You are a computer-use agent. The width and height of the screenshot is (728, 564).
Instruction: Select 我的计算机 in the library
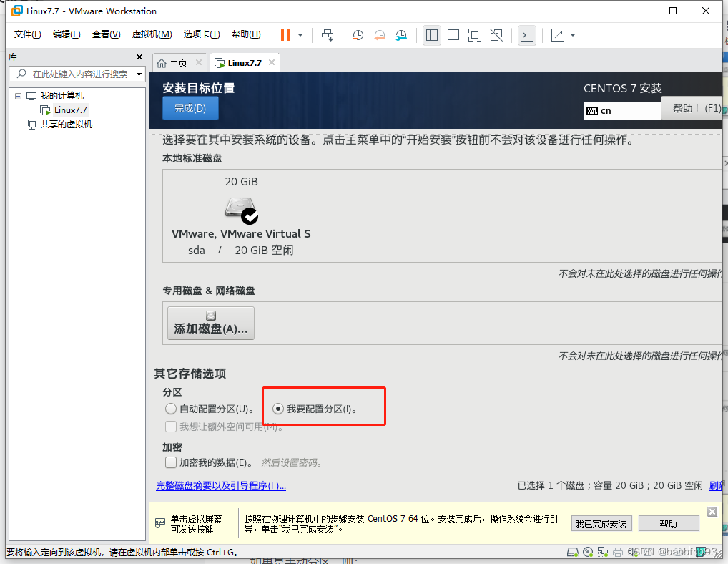[62, 96]
